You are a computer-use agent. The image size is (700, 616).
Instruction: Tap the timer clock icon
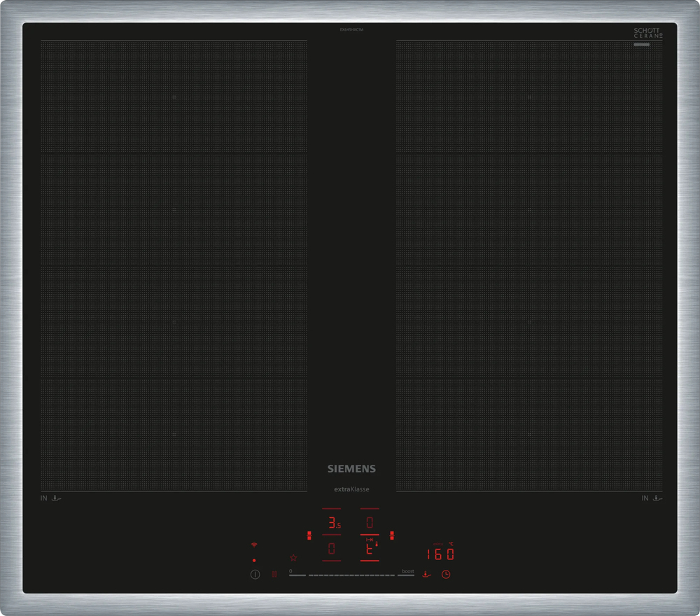445,574
